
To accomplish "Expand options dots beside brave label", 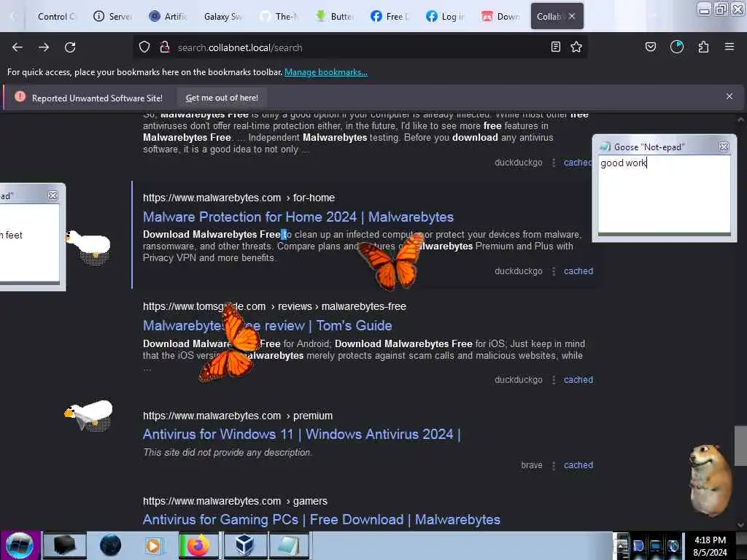I will click(x=554, y=466).
